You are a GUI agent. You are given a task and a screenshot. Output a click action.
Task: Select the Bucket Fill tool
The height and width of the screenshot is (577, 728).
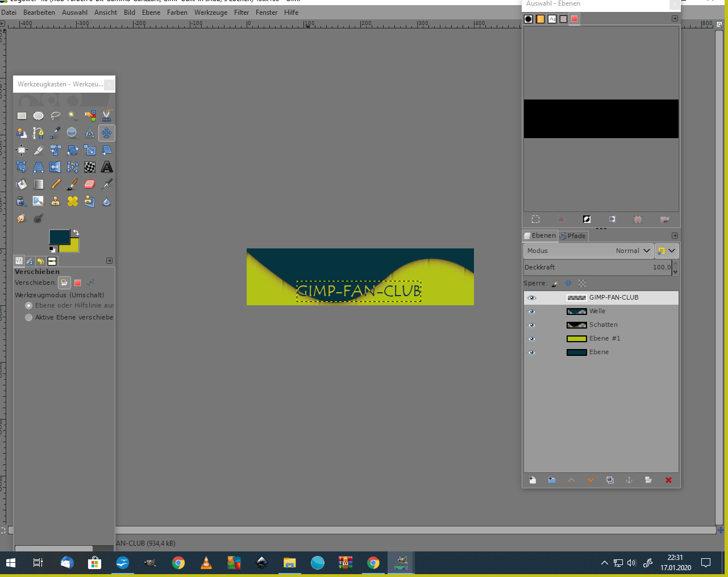[x=22, y=184]
